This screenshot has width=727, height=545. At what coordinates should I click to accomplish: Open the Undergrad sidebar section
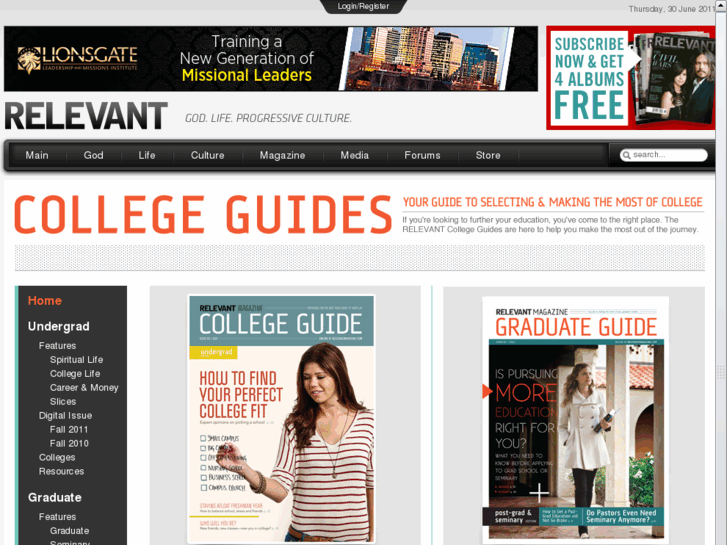58,327
